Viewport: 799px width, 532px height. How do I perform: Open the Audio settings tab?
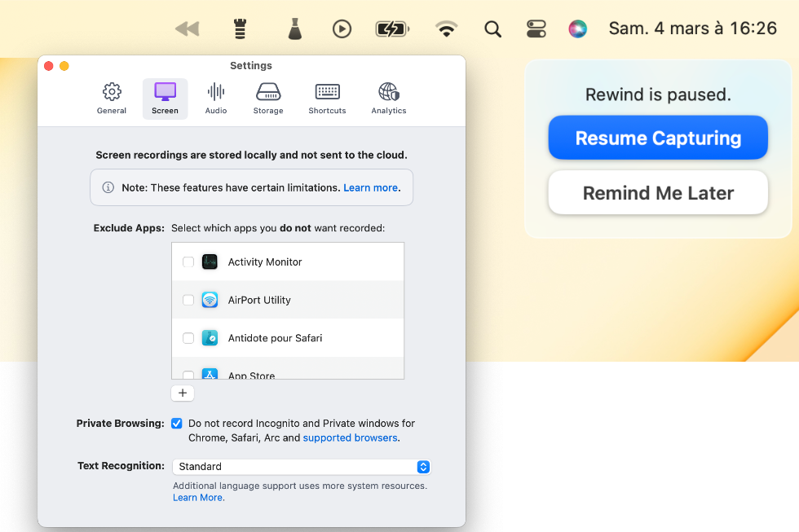point(216,99)
